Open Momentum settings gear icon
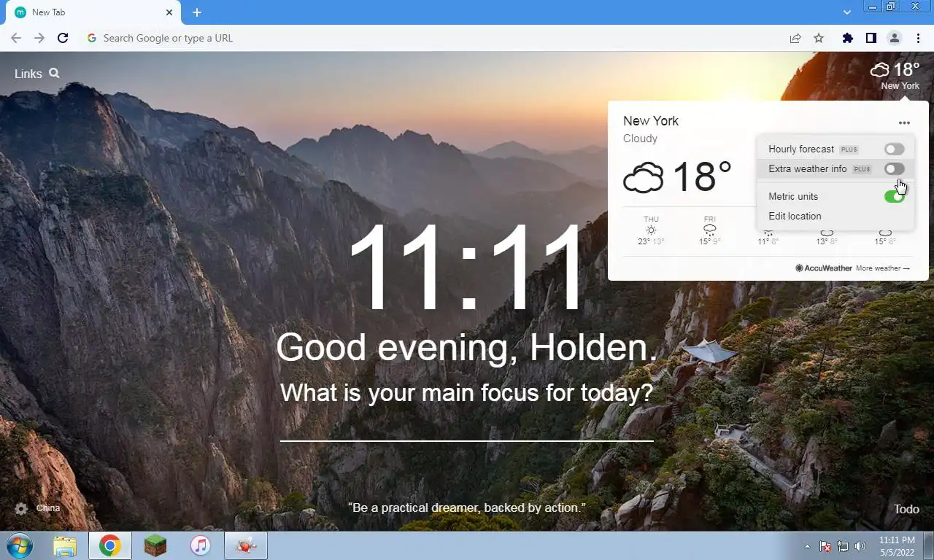The width and height of the screenshot is (934, 560). [x=21, y=508]
